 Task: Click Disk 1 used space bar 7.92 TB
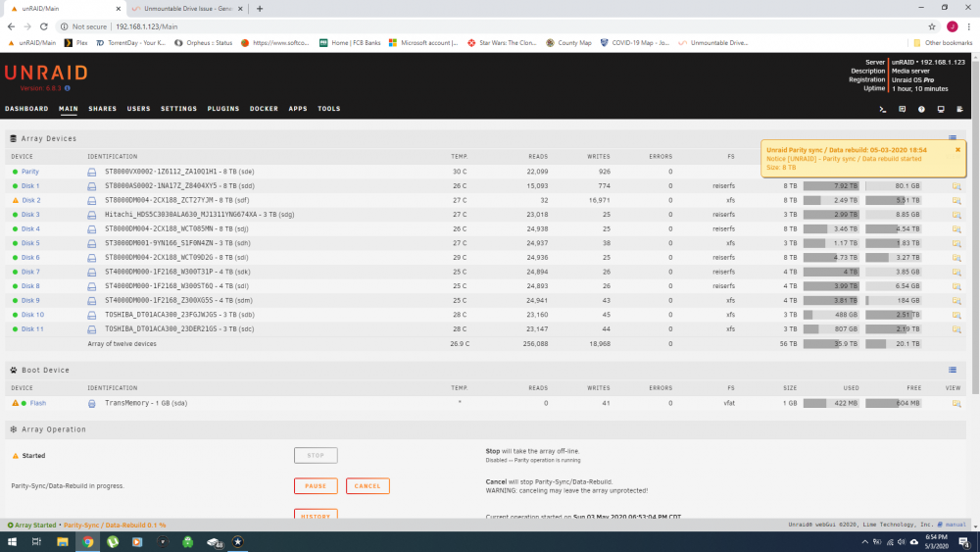coord(831,185)
